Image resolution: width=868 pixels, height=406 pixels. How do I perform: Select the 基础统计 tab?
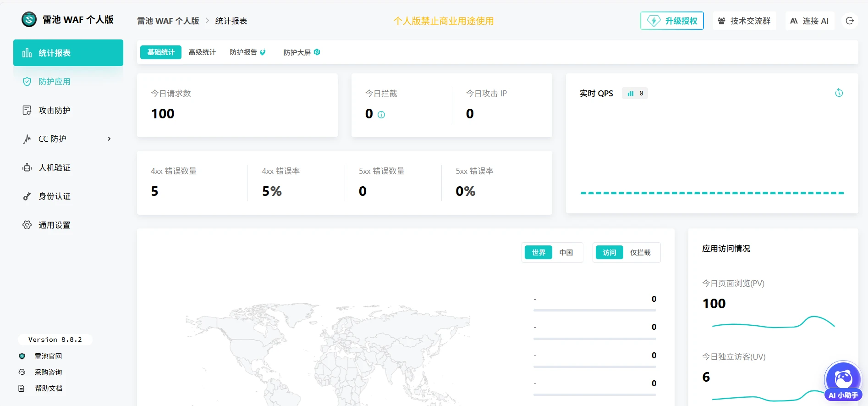(161, 52)
